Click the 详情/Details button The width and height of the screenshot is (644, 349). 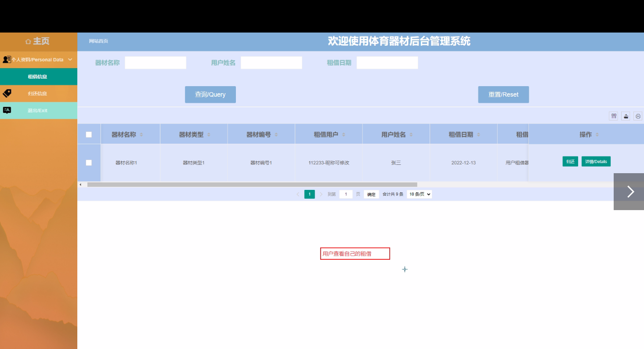click(x=596, y=161)
